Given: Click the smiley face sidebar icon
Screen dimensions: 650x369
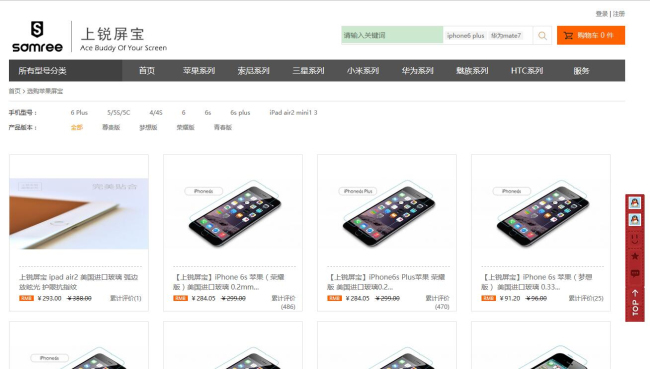Looking at the screenshot, I should 635,239.
